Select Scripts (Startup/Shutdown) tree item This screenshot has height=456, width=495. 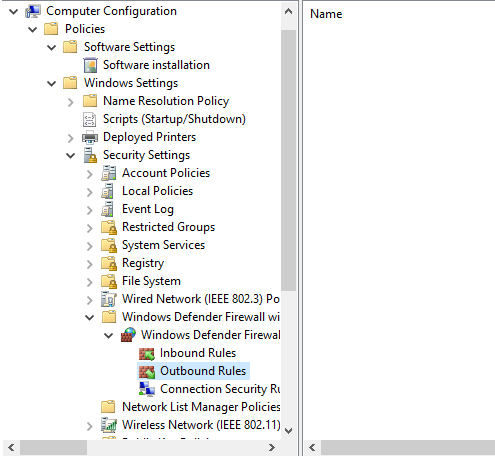tap(174, 119)
